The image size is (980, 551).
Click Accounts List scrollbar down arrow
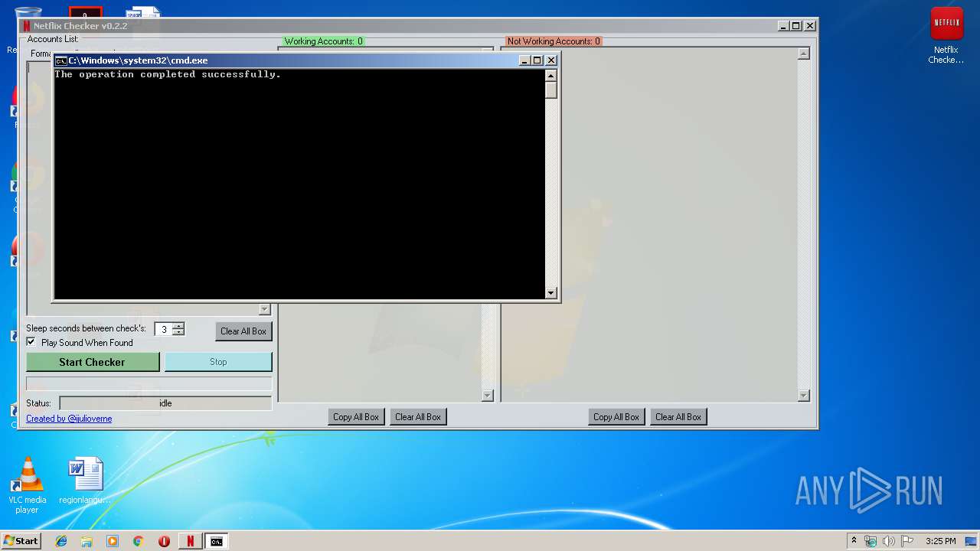click(x=265, y=310)
